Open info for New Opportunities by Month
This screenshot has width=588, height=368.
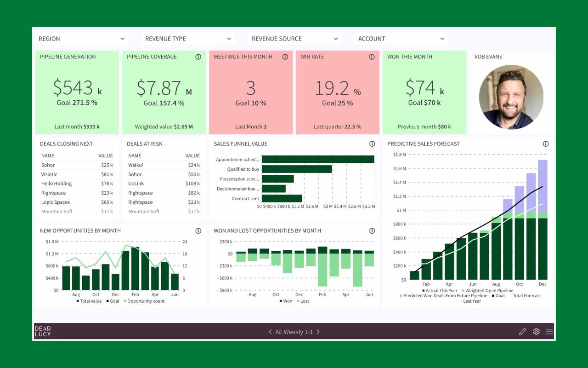pyautogui.click(x=198, y=230)
